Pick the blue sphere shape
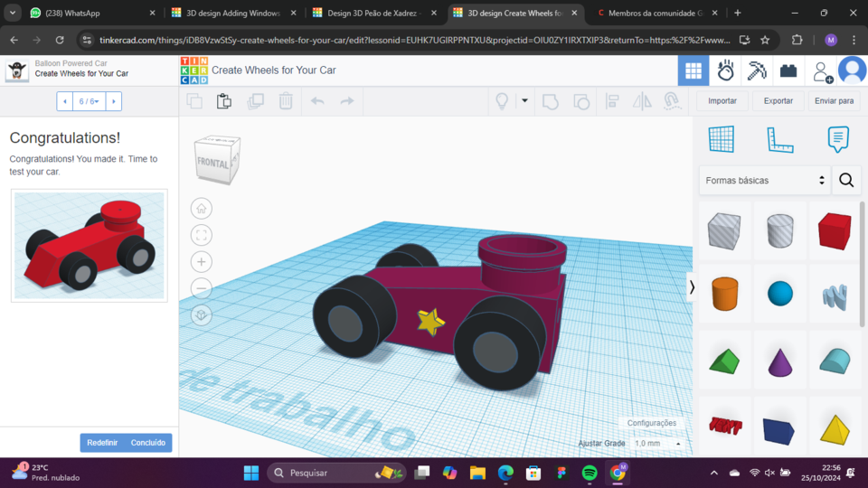The image size is (868, 488). 780,293
